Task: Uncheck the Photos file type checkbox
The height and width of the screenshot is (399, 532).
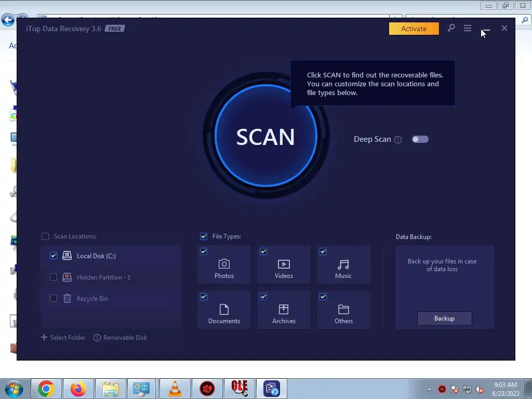Action: (x=204, y=251)
